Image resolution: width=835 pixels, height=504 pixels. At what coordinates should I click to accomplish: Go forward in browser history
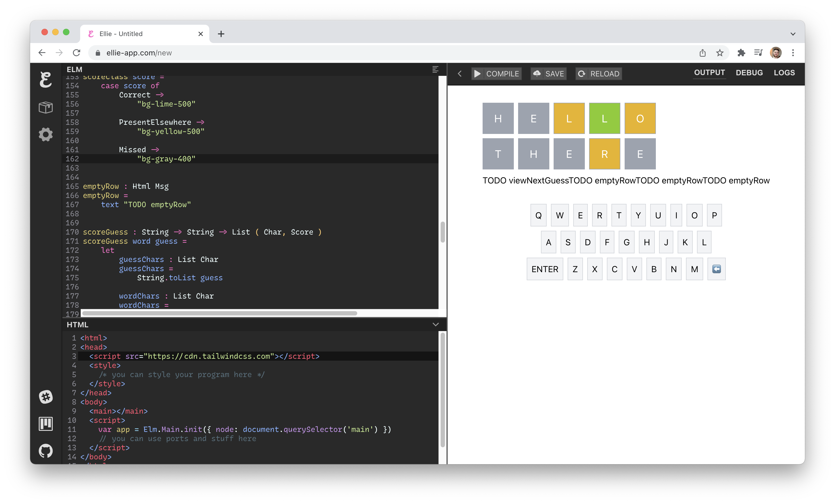tap(59, 53)
